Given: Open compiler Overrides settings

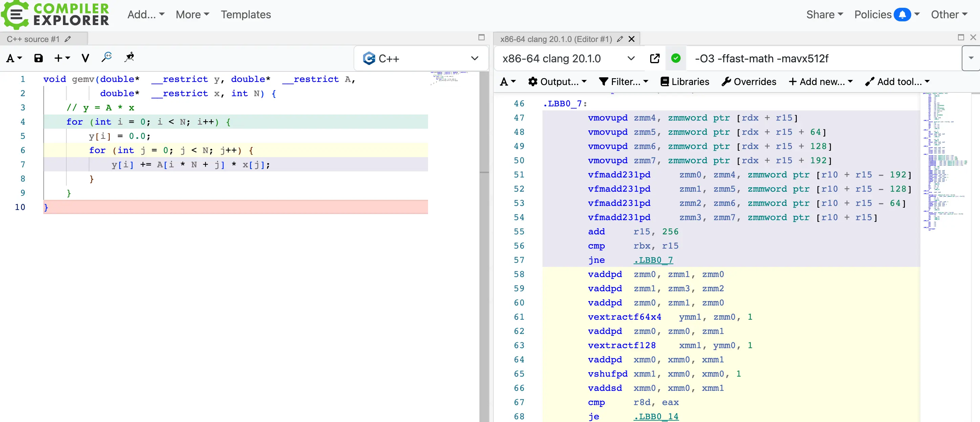Looking at the screenshot, I should pos(749,82).
